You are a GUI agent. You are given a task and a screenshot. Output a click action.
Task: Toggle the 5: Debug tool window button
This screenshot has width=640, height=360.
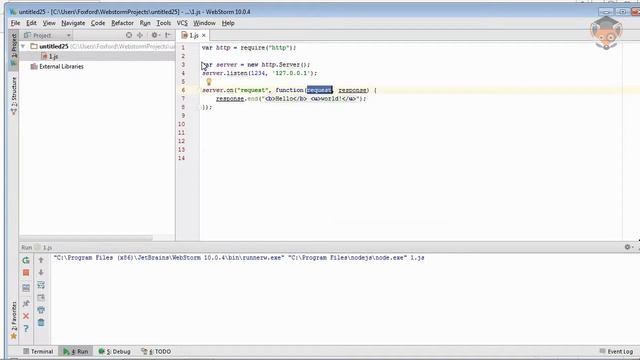[x=115, y=351]
